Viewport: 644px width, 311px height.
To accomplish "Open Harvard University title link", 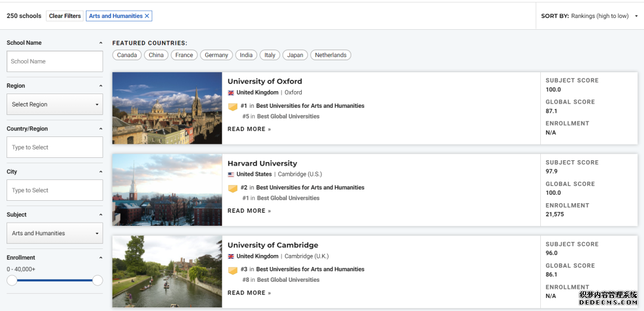I will 262,163.
